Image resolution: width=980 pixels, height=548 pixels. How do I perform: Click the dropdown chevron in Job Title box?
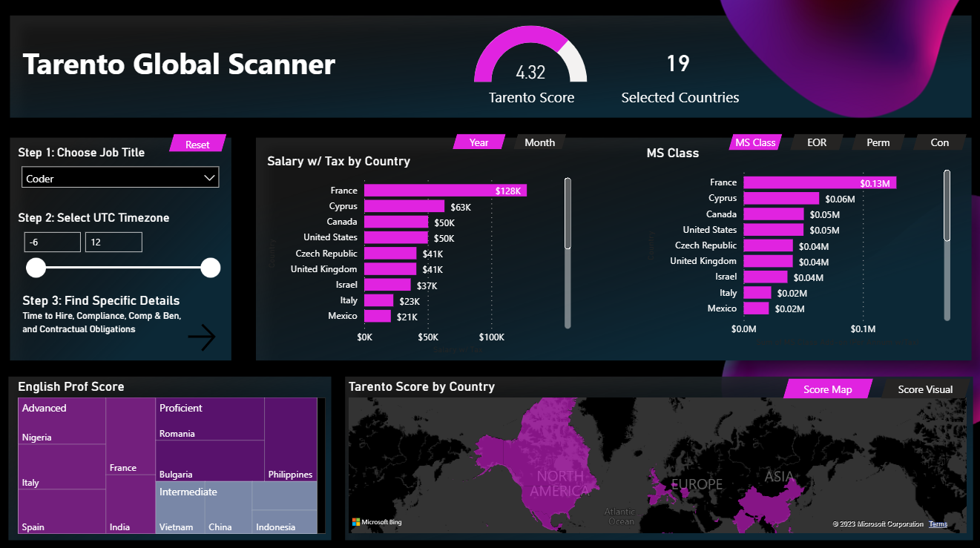[209, 178]
